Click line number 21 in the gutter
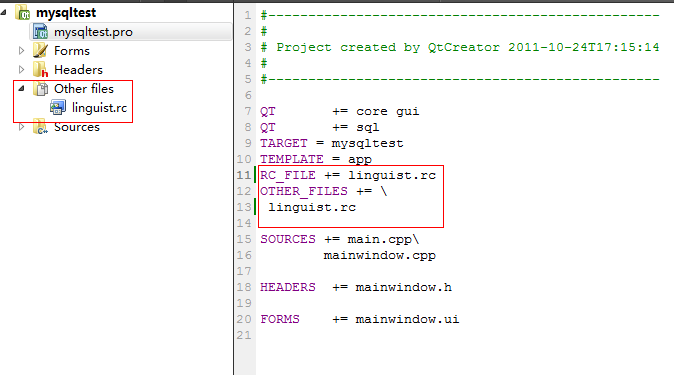Viewport: 674px width, 375px height. (x=244, y=335)
